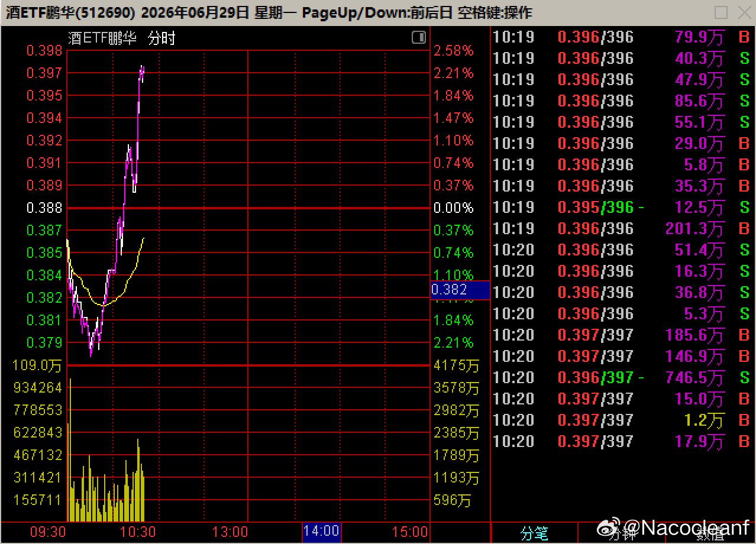This screenshot has height=544, width=756.
Task: Click the small panel toggle icon above the chart
Action: (x=418, y=38)
